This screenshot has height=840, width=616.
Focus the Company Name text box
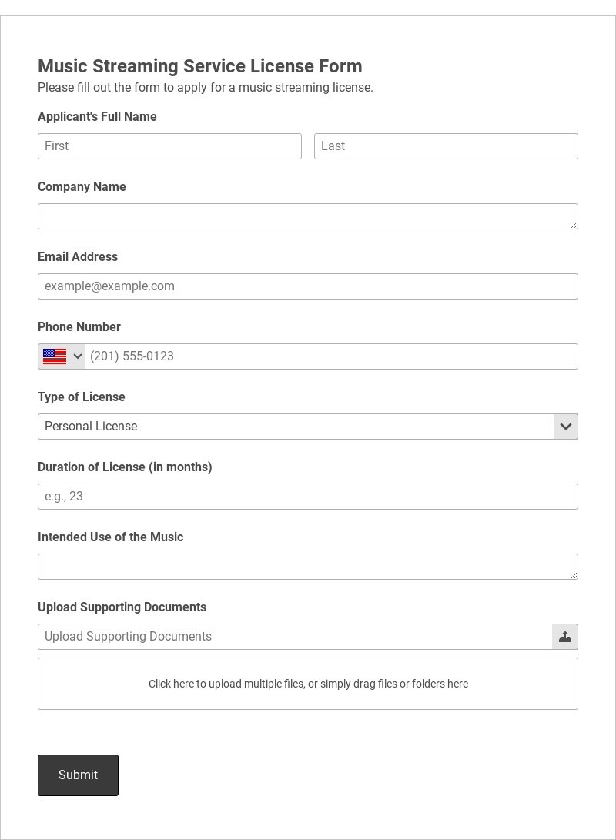coord(307,216)
